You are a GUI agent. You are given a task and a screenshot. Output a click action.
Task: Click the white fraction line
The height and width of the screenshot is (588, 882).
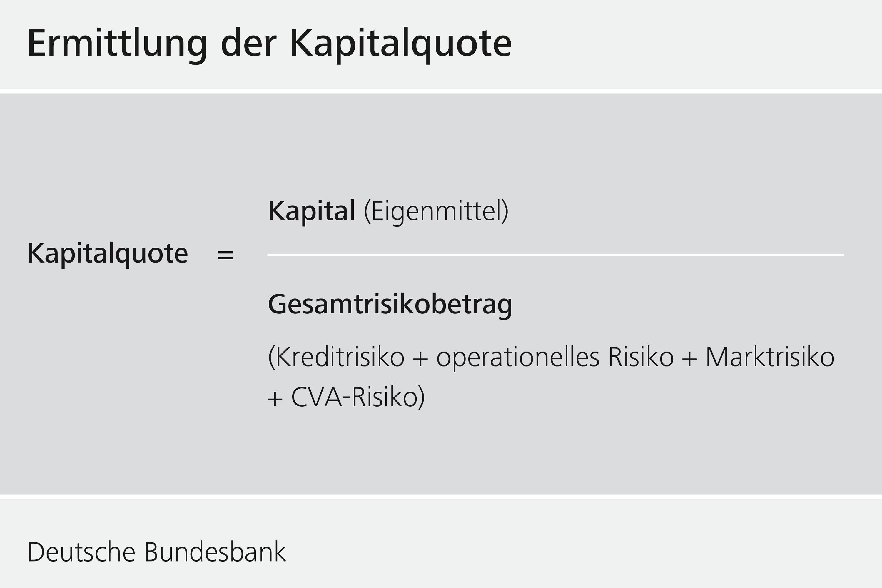pyautogui.click(x=556, y=255)
